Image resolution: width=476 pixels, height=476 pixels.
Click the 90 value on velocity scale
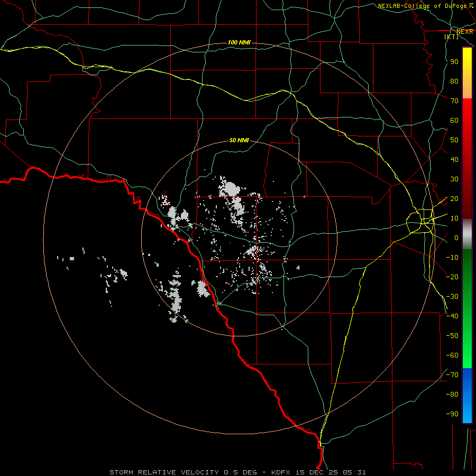pyautogui.click(x=454, y=62)
